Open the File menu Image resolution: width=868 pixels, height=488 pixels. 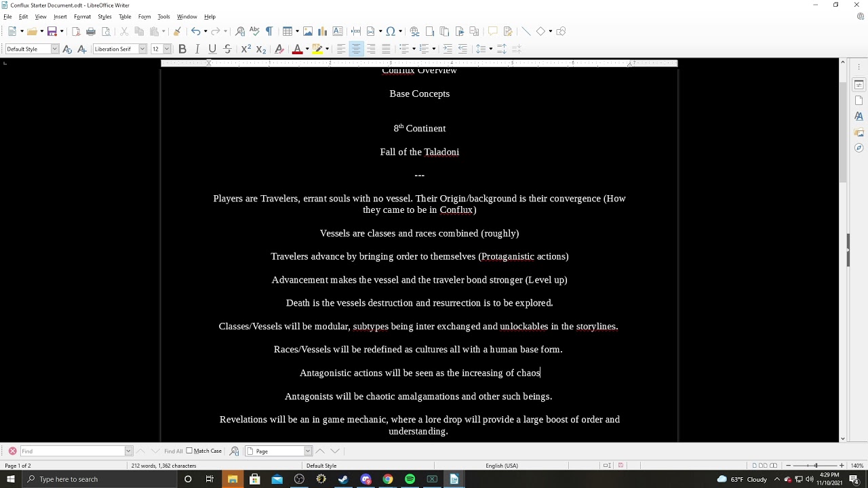tap(7, 16)
